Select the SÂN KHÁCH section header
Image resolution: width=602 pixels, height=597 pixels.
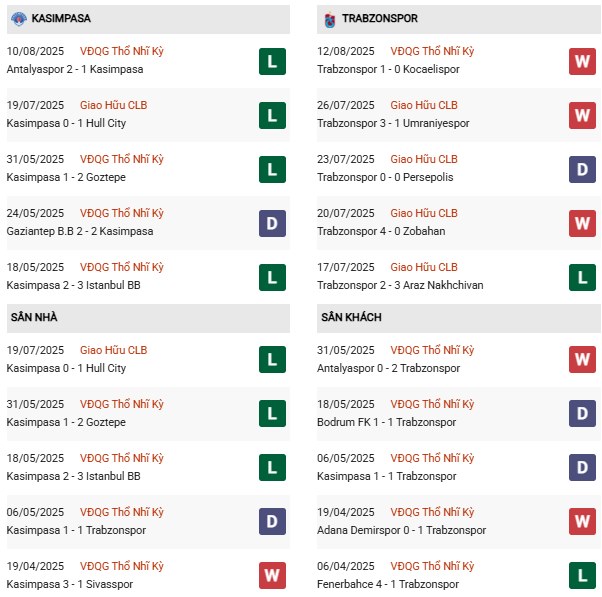click(350, 318)
